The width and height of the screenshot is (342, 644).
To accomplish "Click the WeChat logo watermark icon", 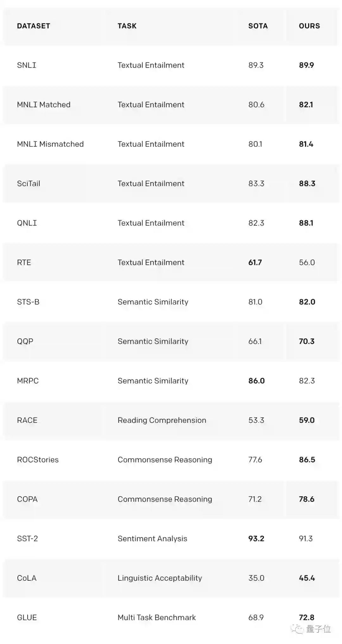I will pyautogui.click(x=298, y=629).
